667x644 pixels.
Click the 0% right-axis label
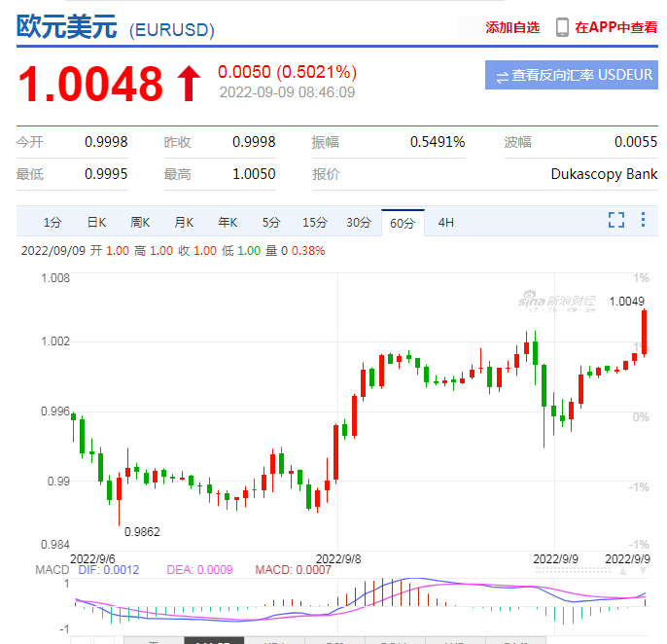point(641,416)
